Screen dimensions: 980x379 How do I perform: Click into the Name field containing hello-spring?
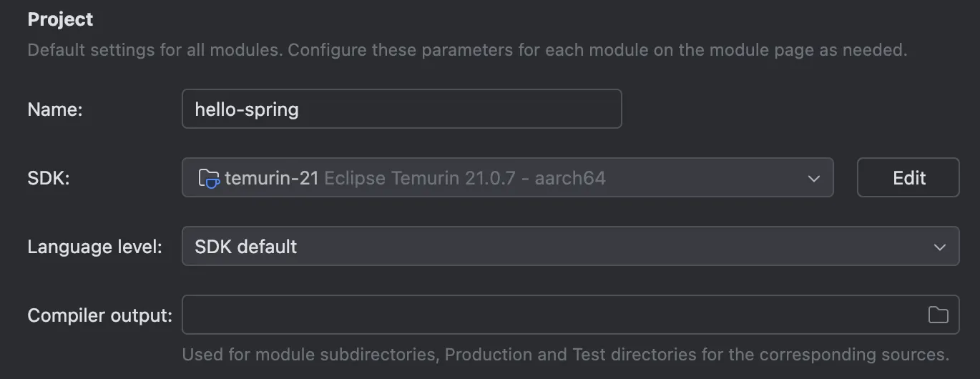(x=402, y=109)
